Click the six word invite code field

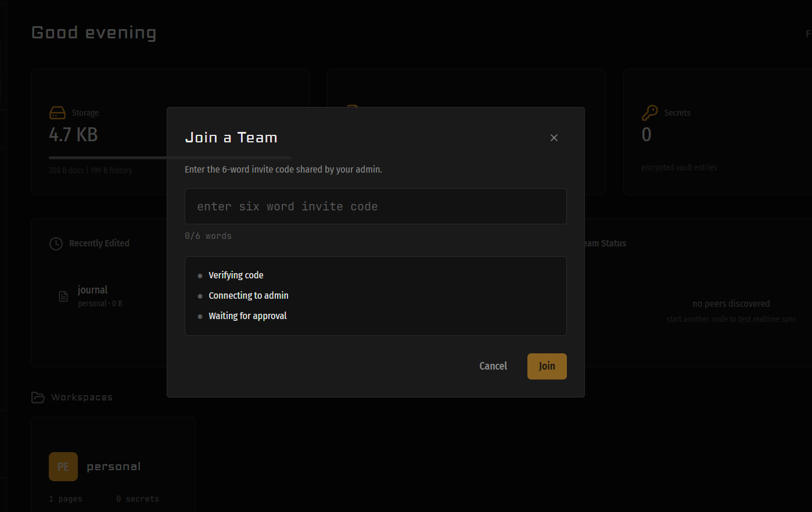click(375, 206)
